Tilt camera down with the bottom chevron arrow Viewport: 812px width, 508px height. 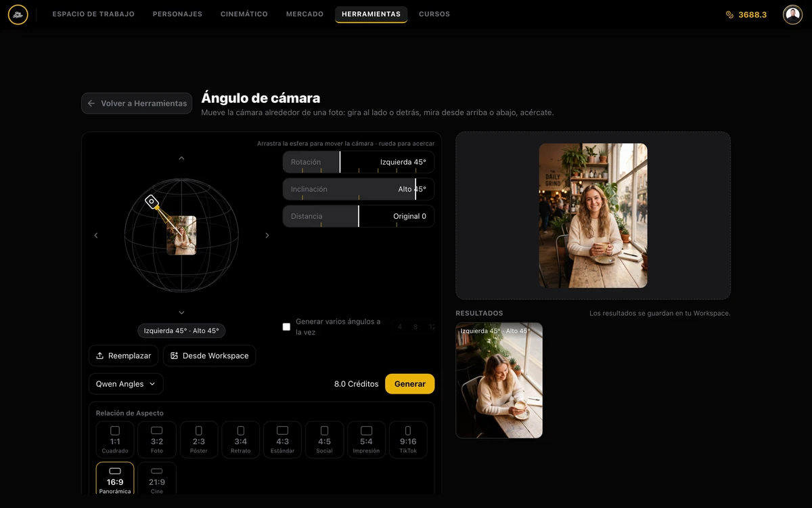click(x=181, y=312)
